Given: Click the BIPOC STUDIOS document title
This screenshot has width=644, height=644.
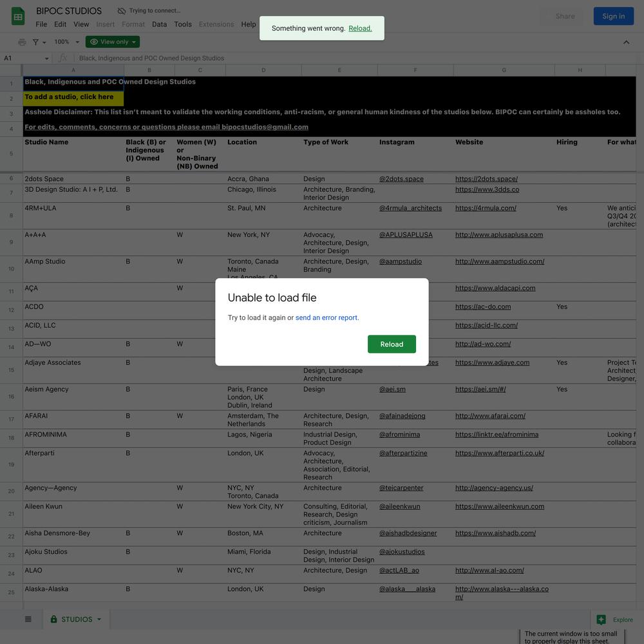Looking at the screenshot, I should pyautogui.click(x=69, y=11).
